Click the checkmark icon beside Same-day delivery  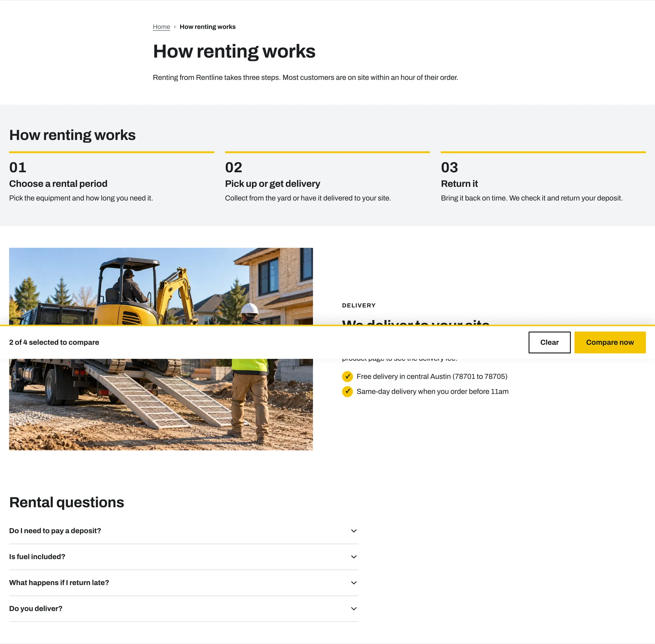pos(347,392)
